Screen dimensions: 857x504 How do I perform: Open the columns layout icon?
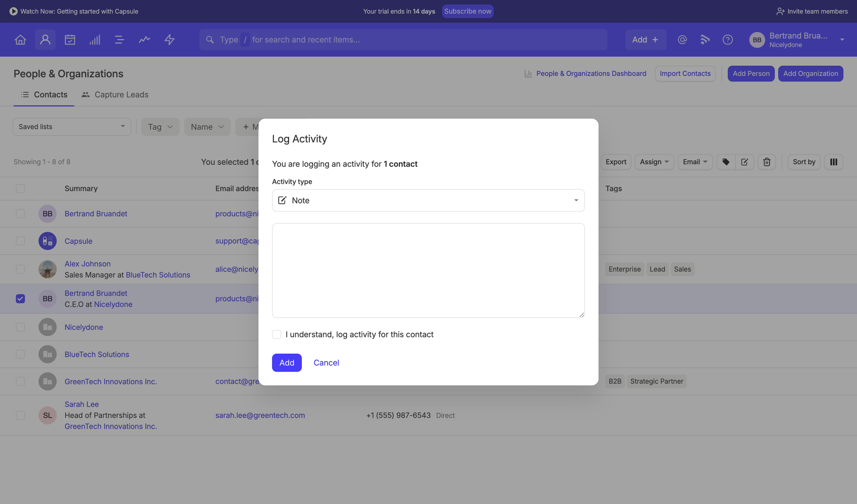[834, 162]
